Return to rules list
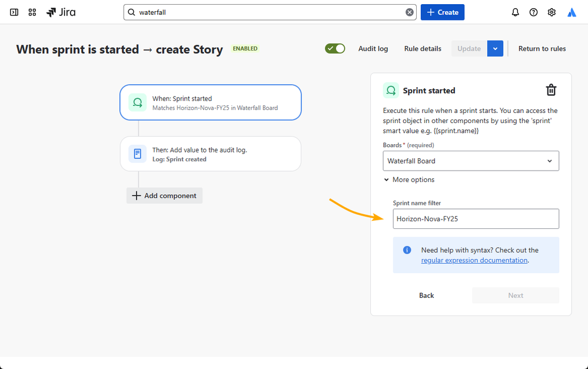 [x=542, y=49]
